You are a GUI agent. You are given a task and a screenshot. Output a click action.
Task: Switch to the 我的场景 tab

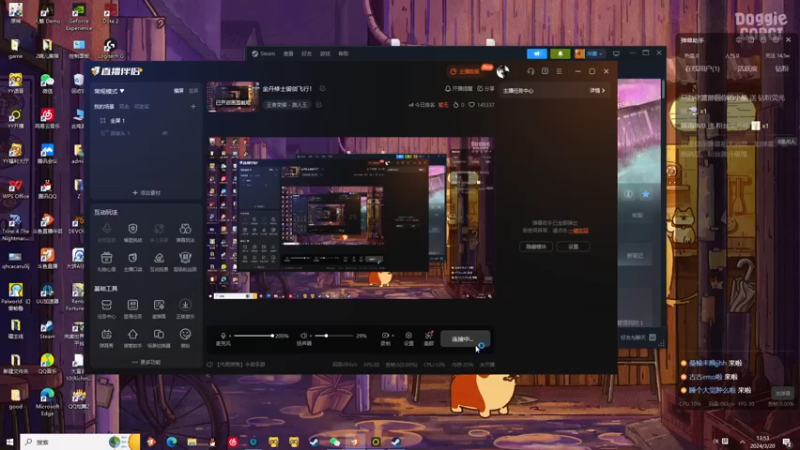click(104, 107)
